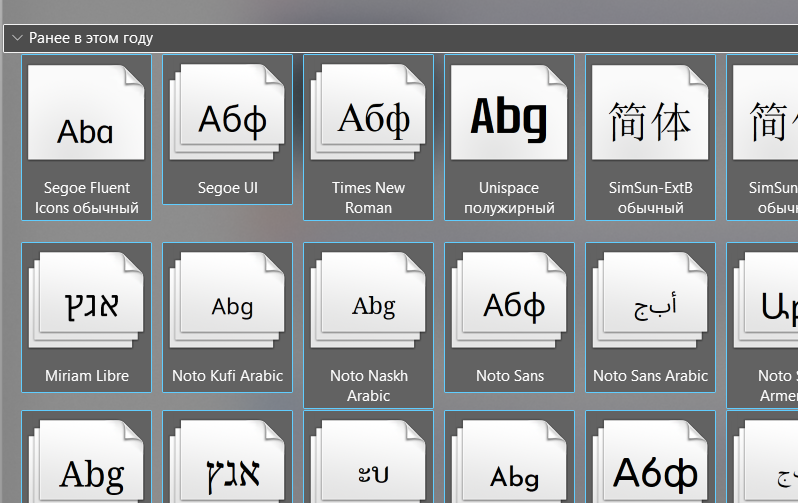Open the Segoe UI font family preview
The width and height of the screenshot is (798, 503).
(x=227, y=113)
